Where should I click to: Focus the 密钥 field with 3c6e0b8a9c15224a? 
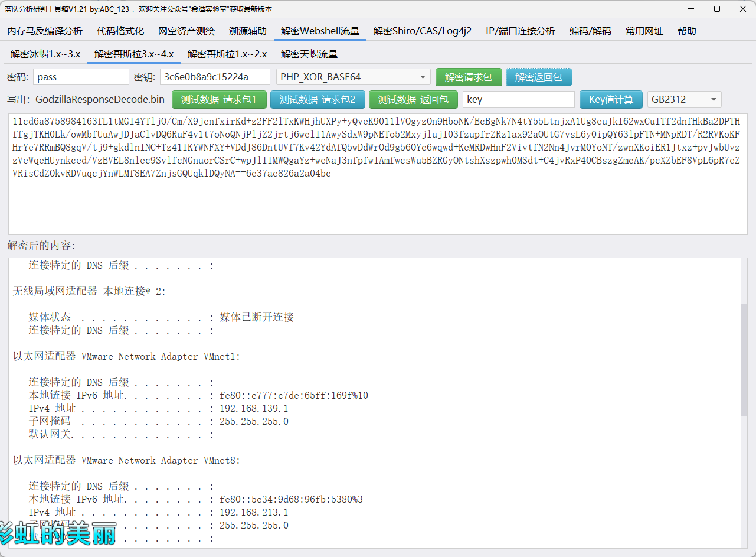point(215,77)
